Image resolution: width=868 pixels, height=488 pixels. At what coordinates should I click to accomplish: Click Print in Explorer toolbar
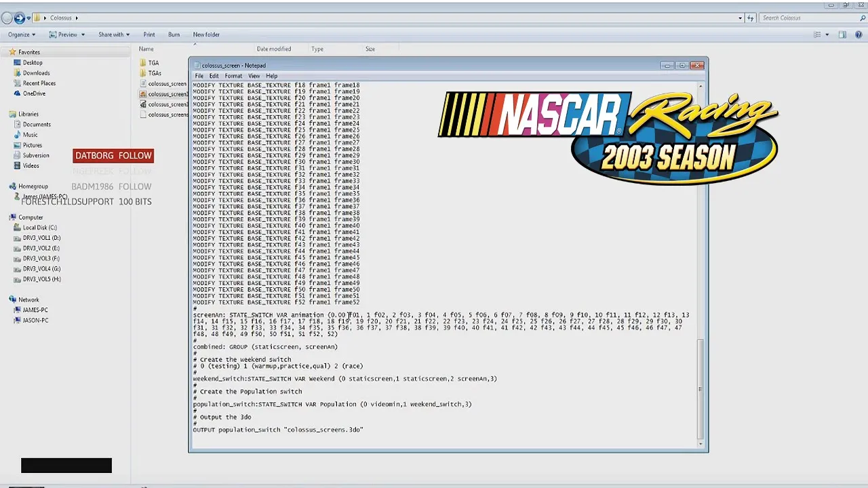pos(149,35)
